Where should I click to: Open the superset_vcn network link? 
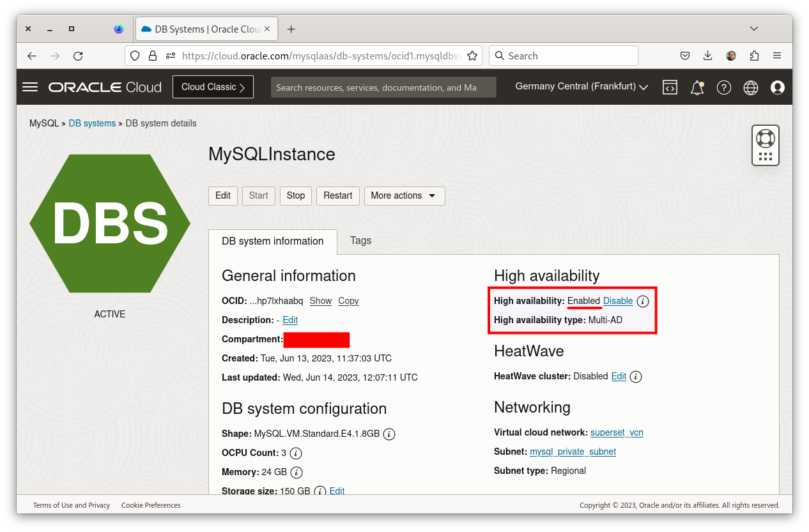(x=617, y=432)
